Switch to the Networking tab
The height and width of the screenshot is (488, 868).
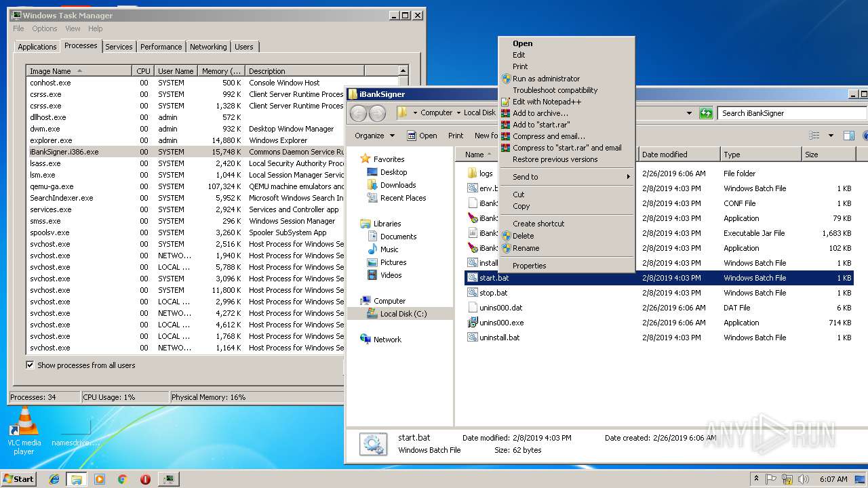[x=208, y=47]
